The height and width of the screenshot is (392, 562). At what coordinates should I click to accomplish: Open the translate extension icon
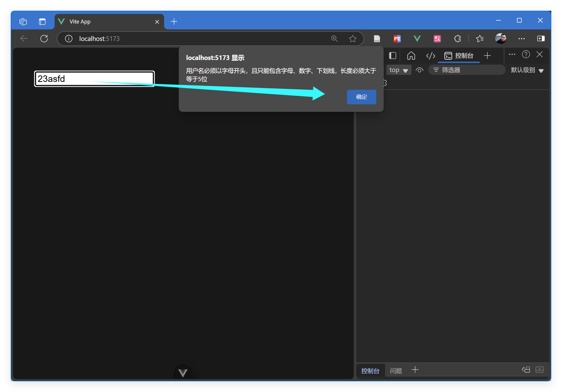[437, 39]
